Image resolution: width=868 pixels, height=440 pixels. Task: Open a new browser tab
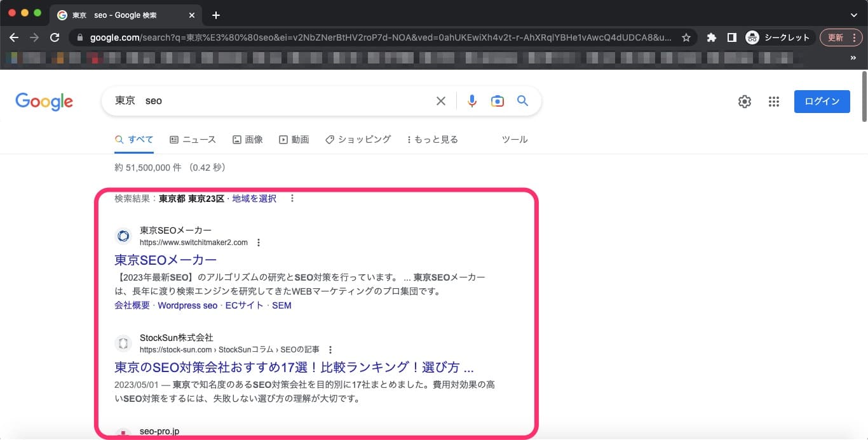pos(216,15)
